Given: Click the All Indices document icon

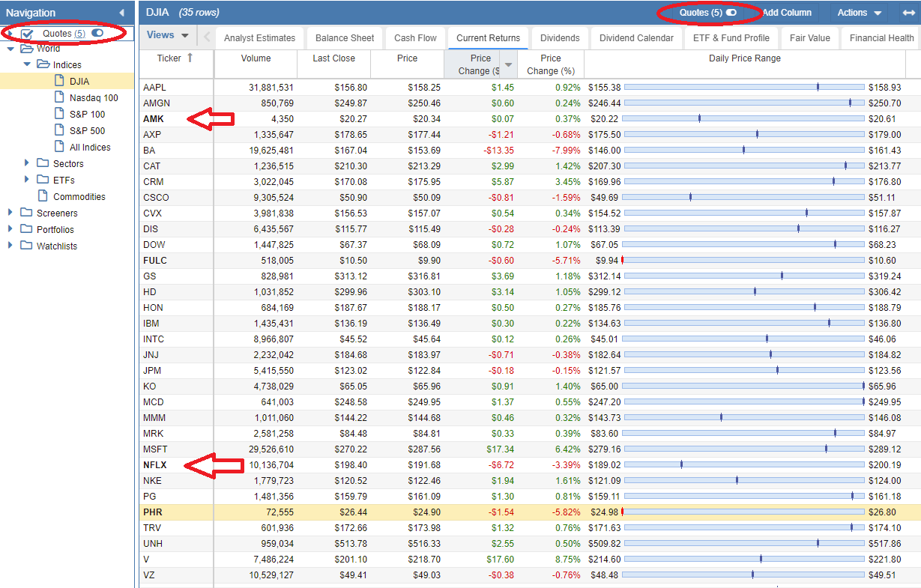Looking at the screenshot, I should coord(60,147).
